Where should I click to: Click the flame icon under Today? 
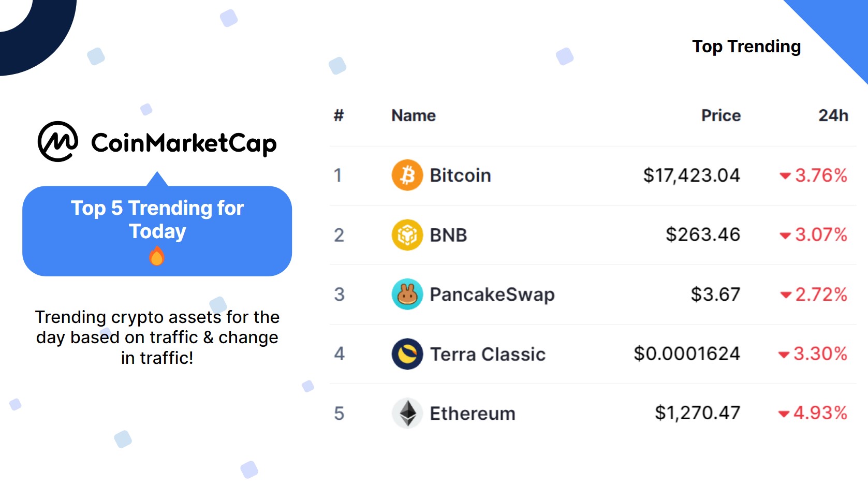point(157,256)
